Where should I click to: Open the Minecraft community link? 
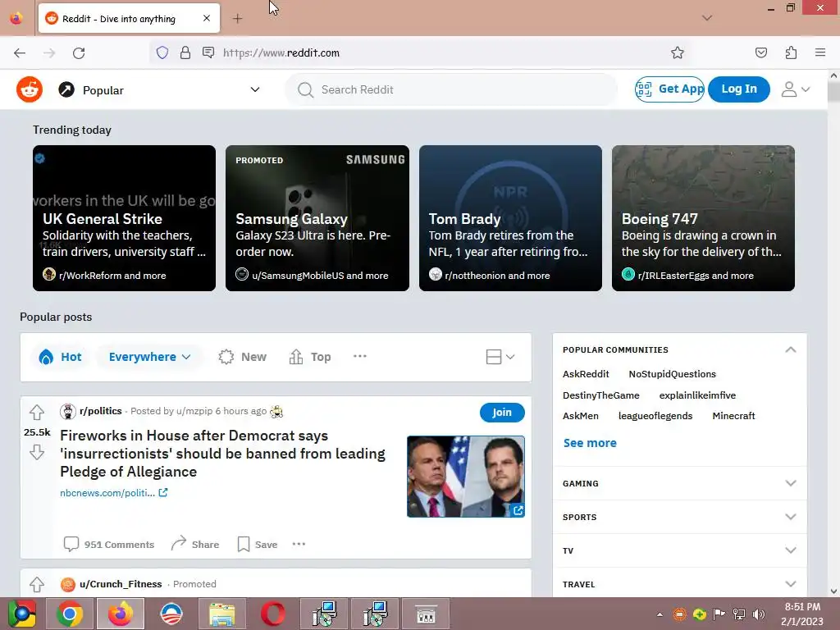click(733, 416)
